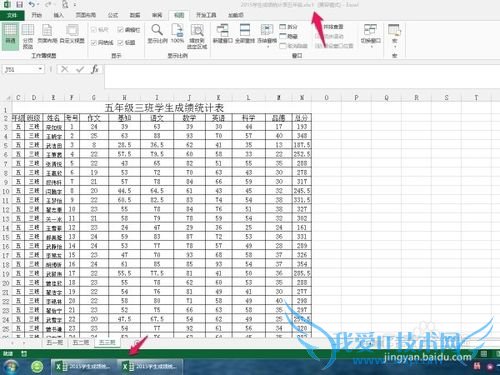
Task: Click the 并排查看 view side by side icon
Action: [330, 27]
